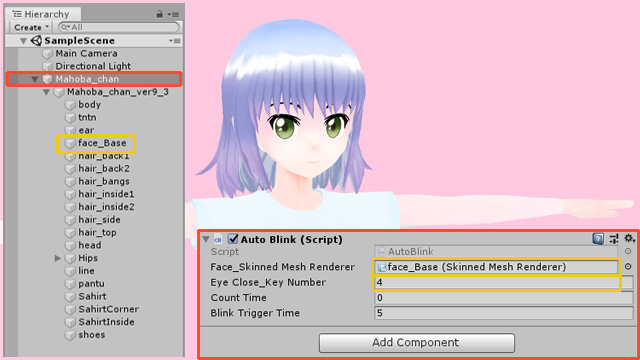Viewport: 640px width, 360px height.
Task: Click the cube icon of Main Camera
Action: click(48, 53)
